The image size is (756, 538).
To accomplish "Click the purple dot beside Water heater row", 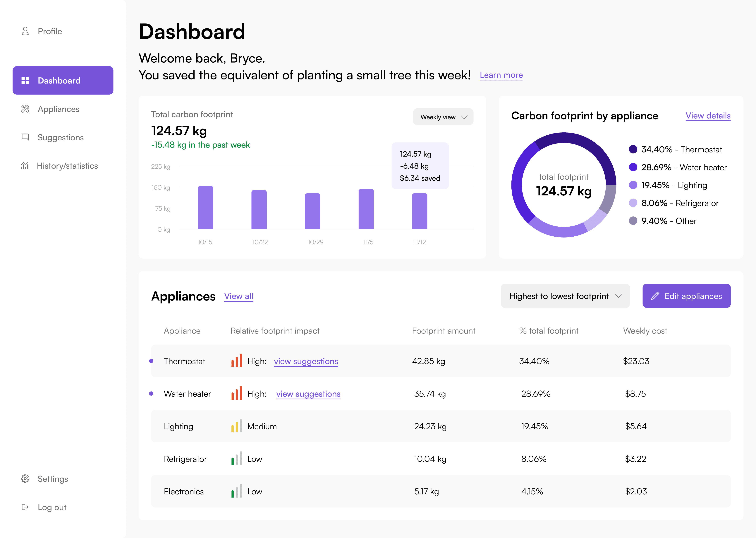I will (151, 394).
